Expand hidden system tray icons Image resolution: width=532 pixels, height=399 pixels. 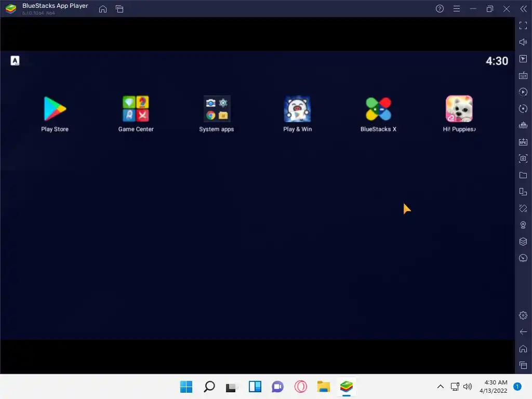441,387
